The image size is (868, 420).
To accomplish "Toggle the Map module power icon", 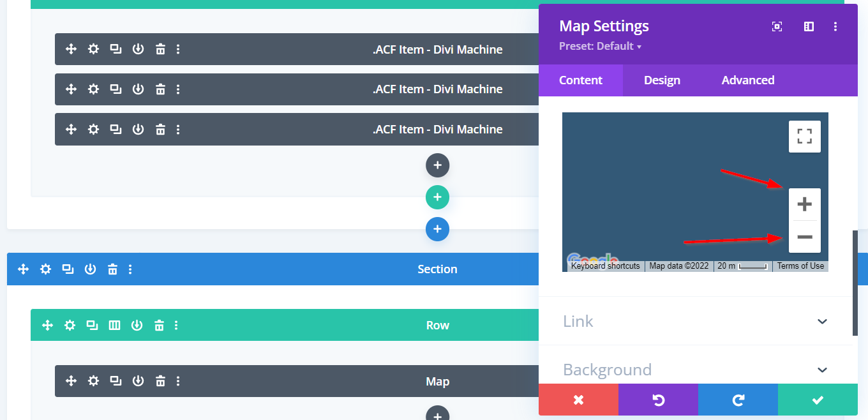I will pos(138,381).
